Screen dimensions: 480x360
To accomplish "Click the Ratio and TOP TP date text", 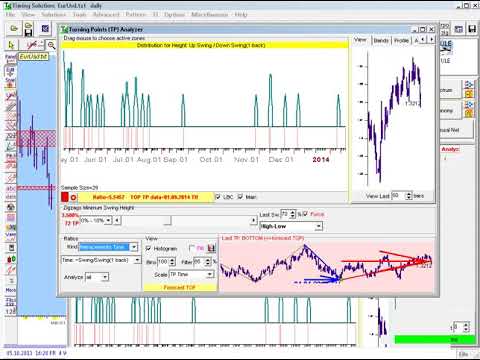I will point(145,197).
